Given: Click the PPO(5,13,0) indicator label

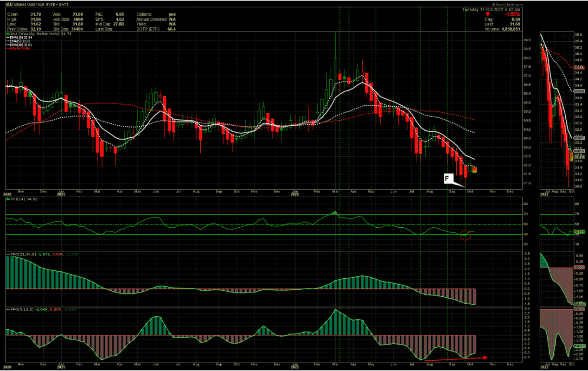Looking at the screenshot, I should click(x=21, y=308).
